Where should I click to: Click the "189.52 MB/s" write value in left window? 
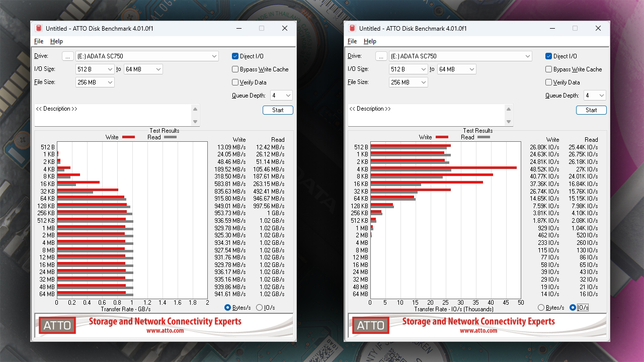tap(229, 169)
